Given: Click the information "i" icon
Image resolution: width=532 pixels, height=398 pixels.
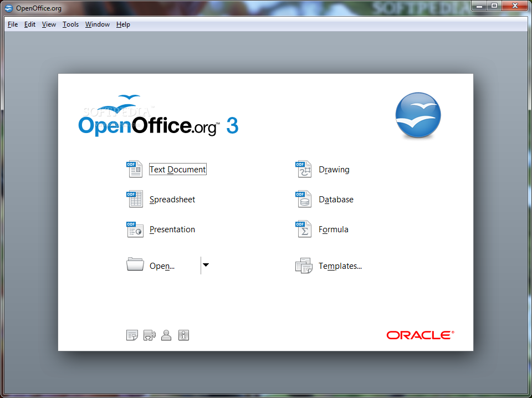Looking at the screenshot, I should [183, 335].
